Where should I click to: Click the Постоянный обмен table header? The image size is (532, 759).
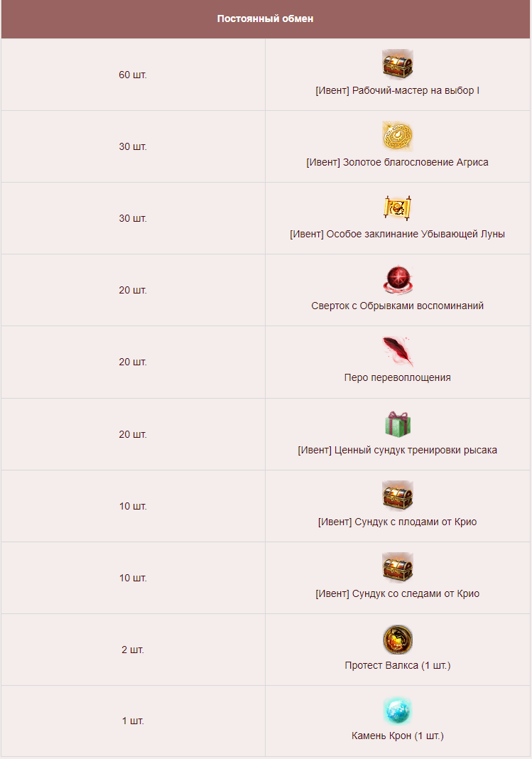[x=266, y=19]
